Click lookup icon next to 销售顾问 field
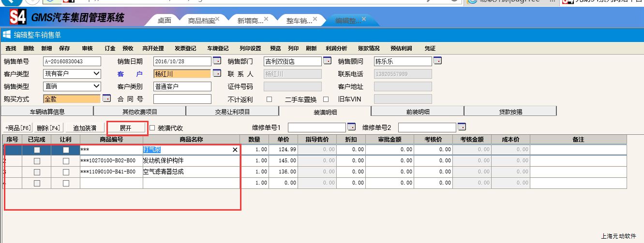Image resolution: width=644 pixels, height=243 pixels. (437, 61)
